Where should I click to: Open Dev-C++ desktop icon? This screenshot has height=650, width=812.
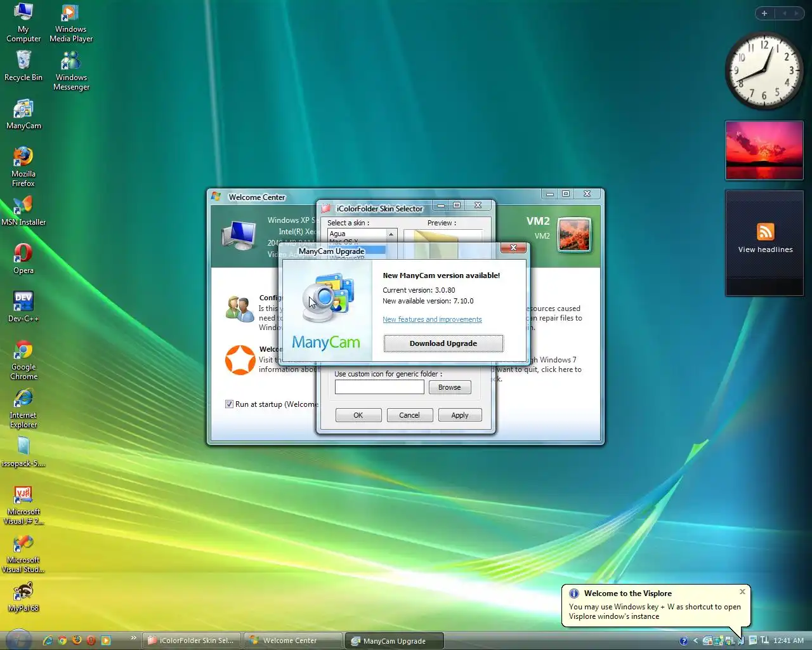point(23,307)
